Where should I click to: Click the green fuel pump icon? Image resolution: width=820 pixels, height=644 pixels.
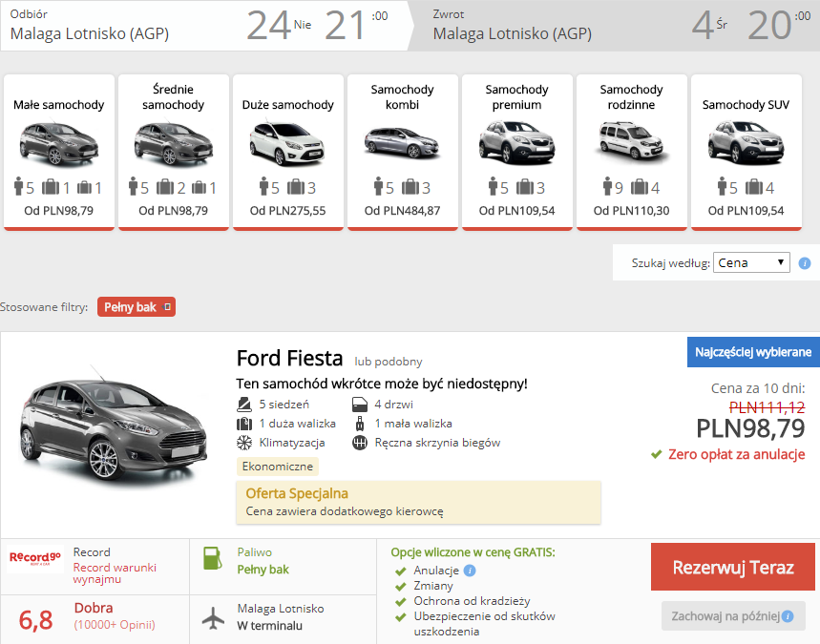[x=212, y=558]
